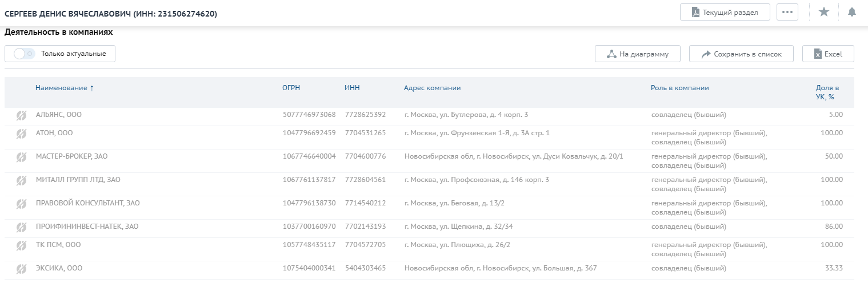Viewport: 868px width, 291px height.
Task: Export the table with the Excel button
Action: click(x=828, y=54)
